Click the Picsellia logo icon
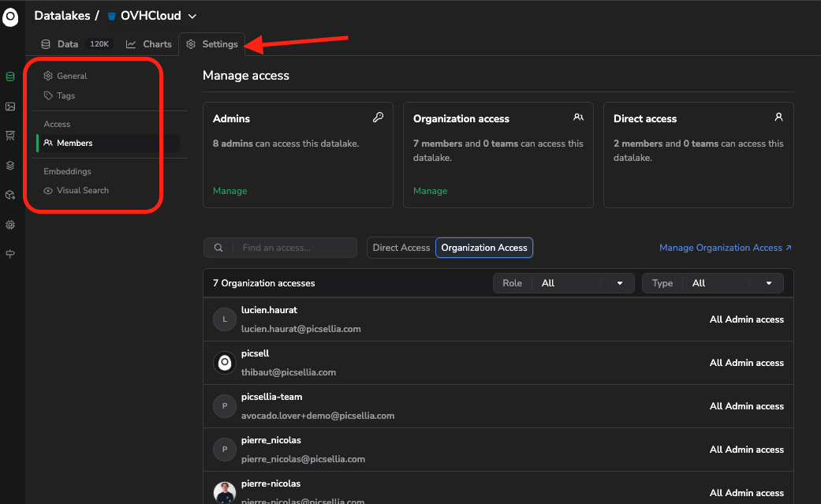Viewport: 821px width, 504px height. pos(10,17)
